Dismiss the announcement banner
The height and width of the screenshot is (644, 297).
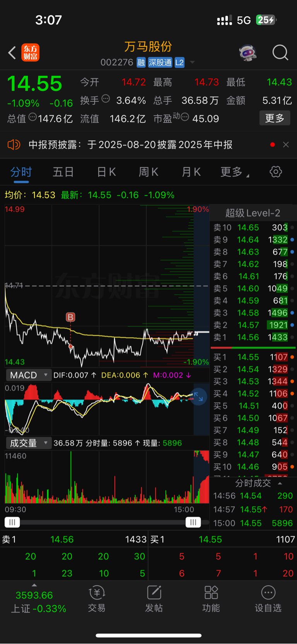pyautogui.click(x=286, y=144)
